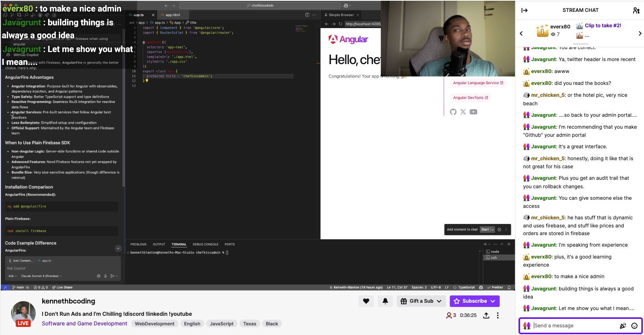644x335 pixels.
Task: Click the Subscribe button
Action: (x=475, y=301)
